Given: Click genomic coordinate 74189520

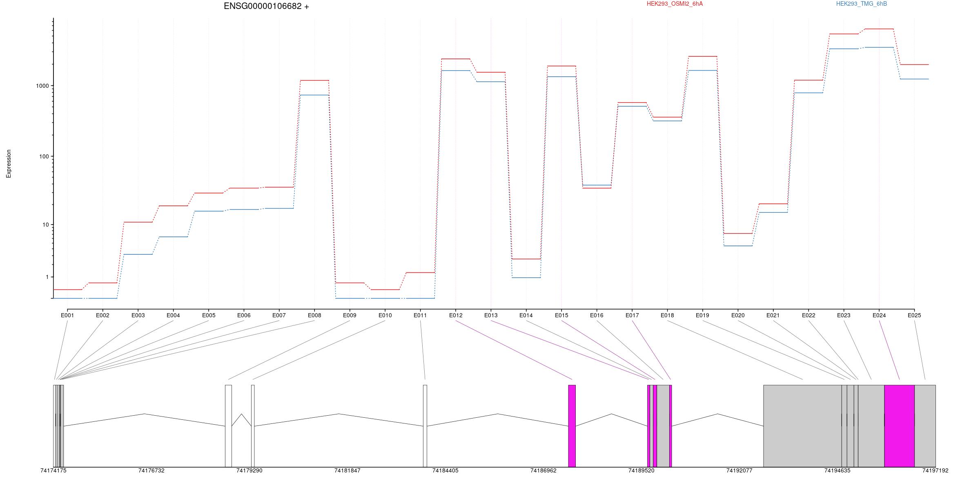Looking at the screenshot, I should pos(641,470).
